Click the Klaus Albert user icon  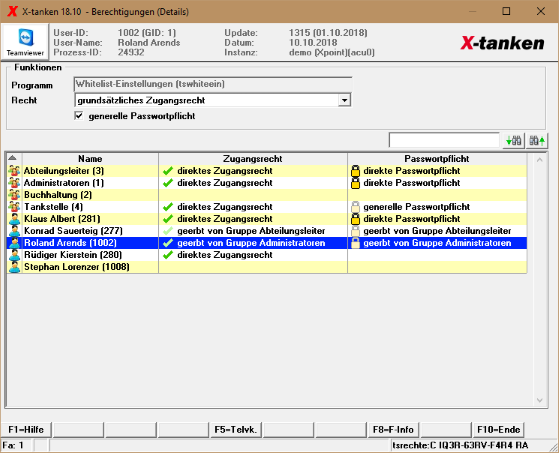[x=15, y=219]
